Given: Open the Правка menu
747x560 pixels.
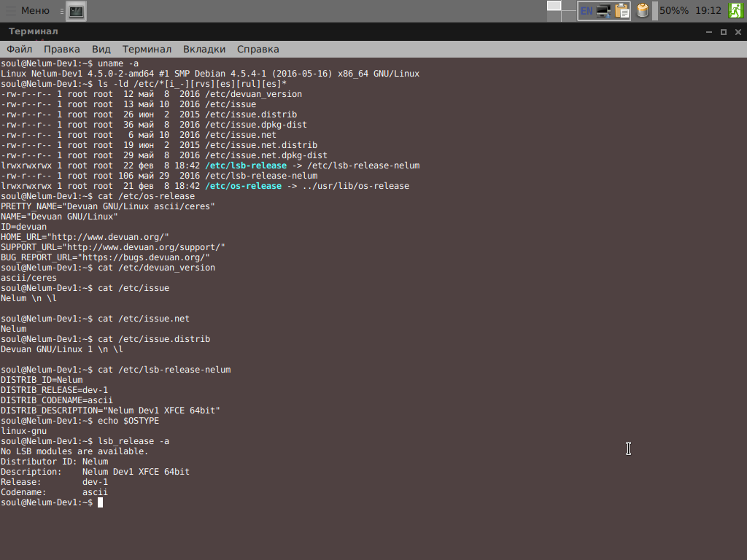Looking at the screenshot, I should 62,49.
